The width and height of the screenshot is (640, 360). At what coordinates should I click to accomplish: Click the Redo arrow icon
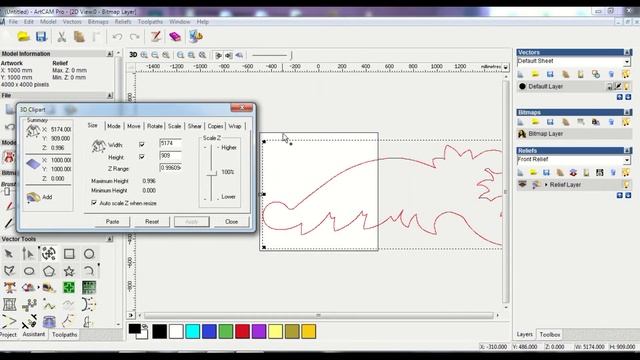coord(135,37)
